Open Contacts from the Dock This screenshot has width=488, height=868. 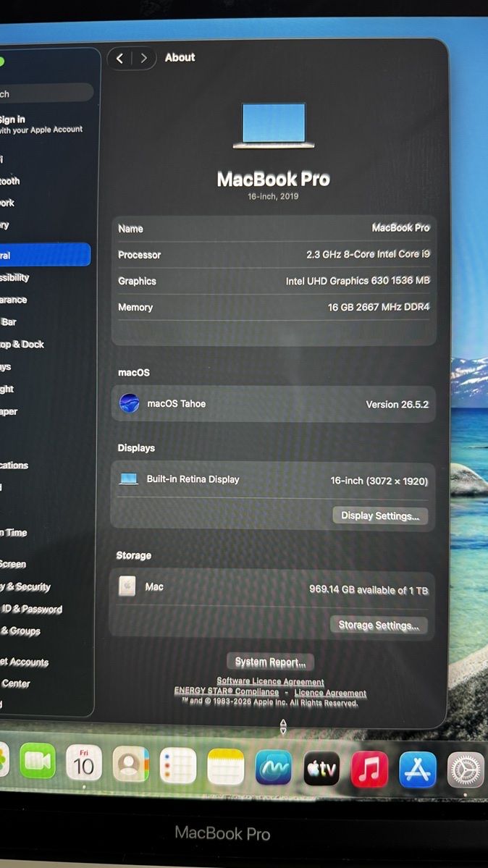tap(131, 764)
